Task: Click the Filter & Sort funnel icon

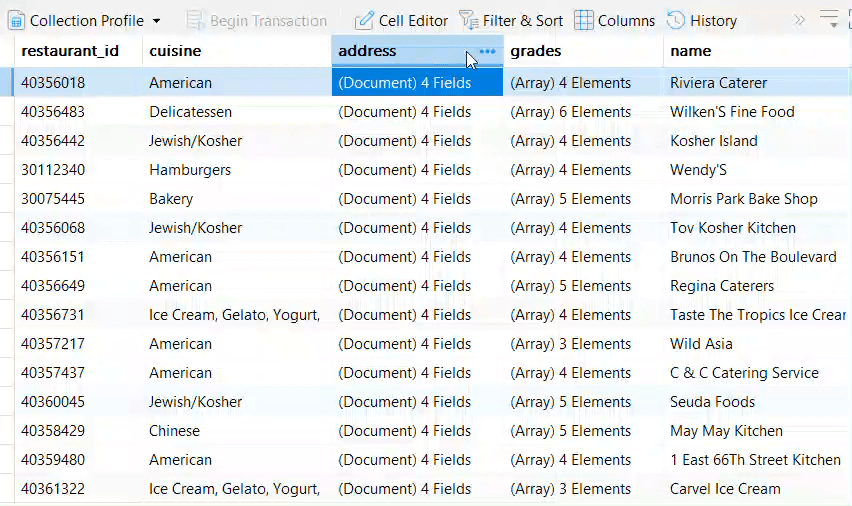Action: click(x=468, y=21)
